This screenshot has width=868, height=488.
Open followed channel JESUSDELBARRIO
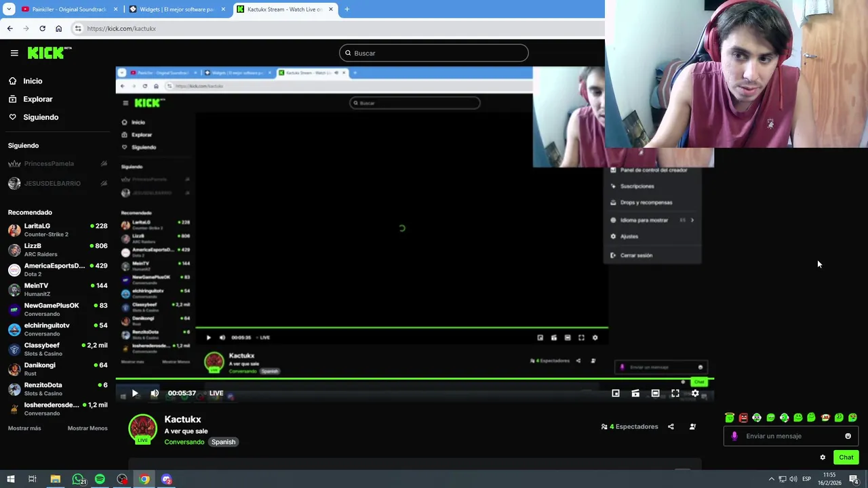pyautogui.click(x=58, y=184)
